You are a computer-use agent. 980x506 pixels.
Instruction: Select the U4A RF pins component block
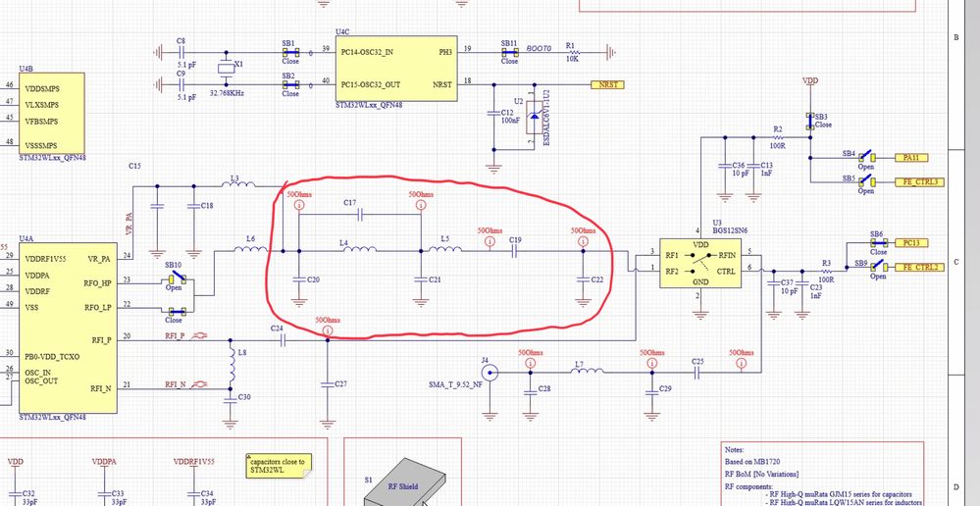click(68, 328)
